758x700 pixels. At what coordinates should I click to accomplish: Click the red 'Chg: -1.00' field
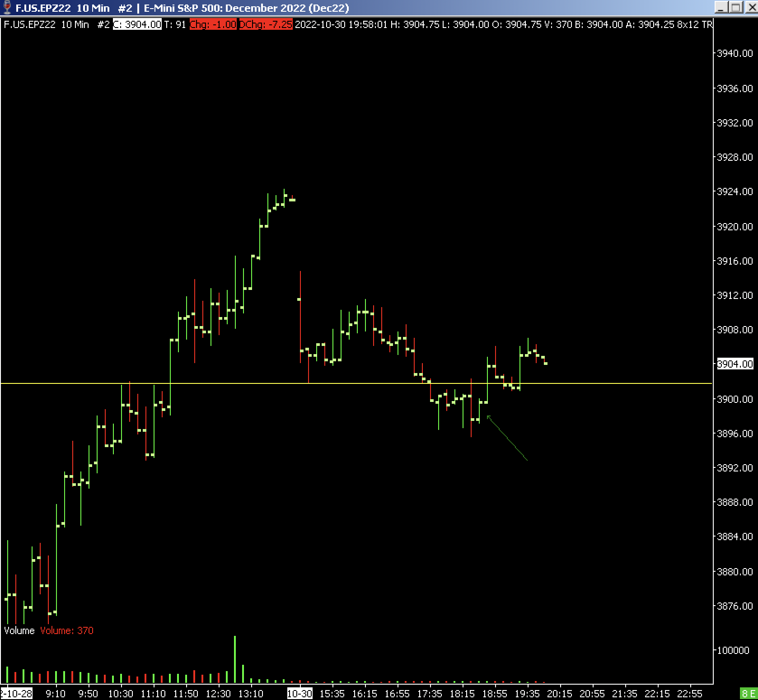click(213, 24)
